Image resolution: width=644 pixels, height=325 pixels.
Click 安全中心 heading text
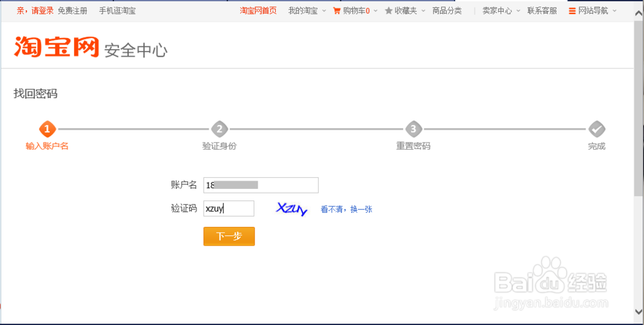coord(136,51)
